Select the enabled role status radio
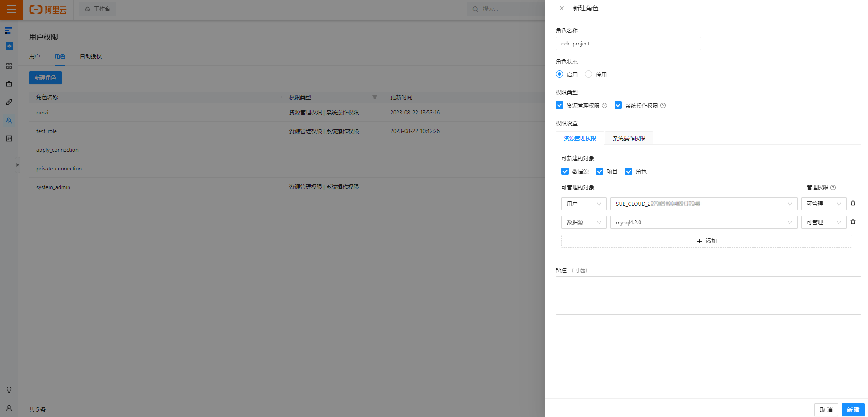 pyautogui.click(x=560, y=74)
